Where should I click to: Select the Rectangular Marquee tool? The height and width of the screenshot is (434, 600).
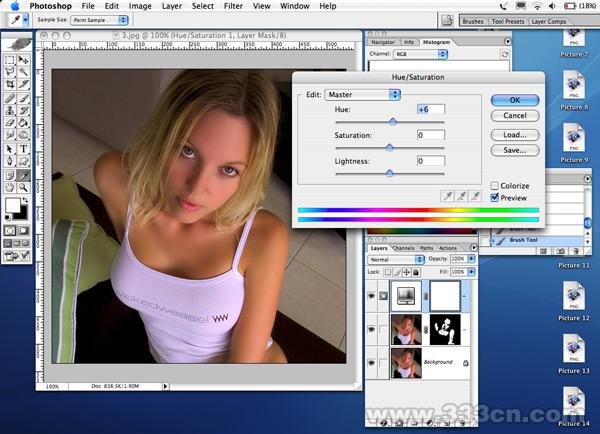click(x=10, y=60)
